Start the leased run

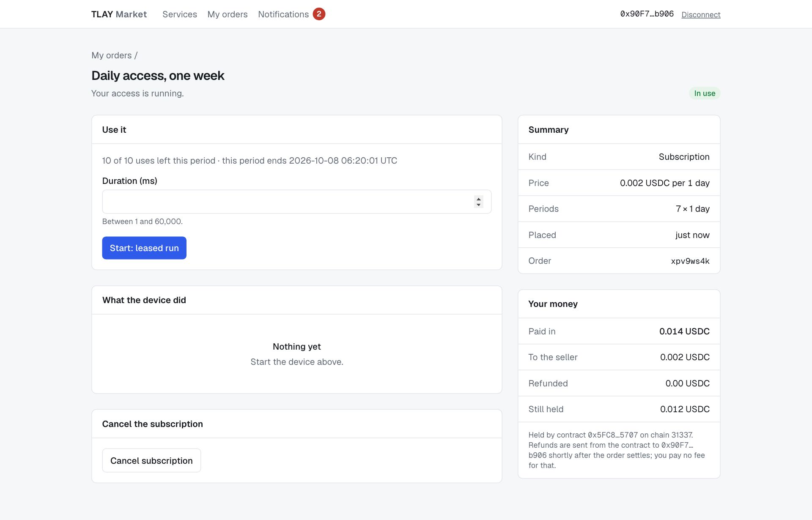[x=144, y=248]
